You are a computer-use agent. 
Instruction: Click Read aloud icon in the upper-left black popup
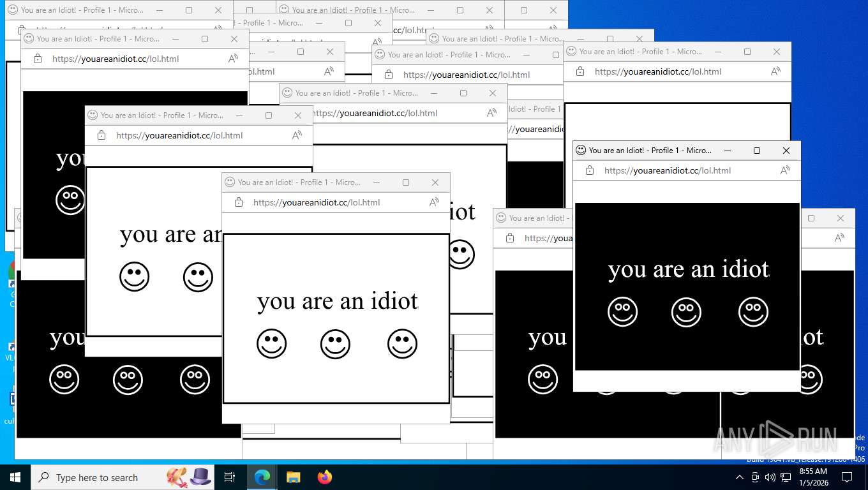tap(233, 59)
